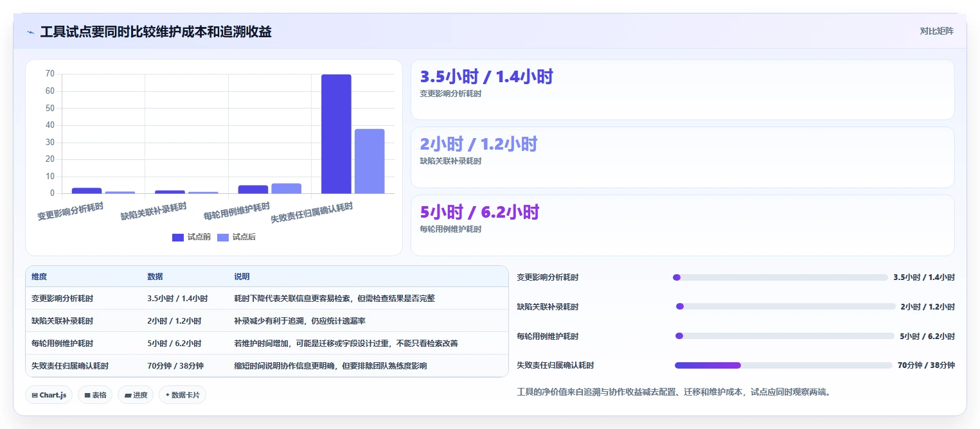This screenshot has height=429, width=980.
Task: Open the 3.5小时 / 1.4小时 data card
Action: click(x=682, y=90)
